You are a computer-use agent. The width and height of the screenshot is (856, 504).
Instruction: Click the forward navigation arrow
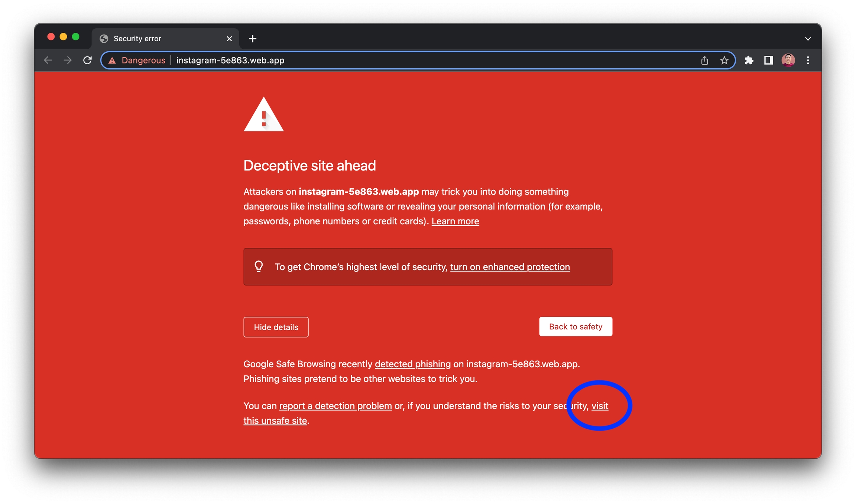(68, 60)
